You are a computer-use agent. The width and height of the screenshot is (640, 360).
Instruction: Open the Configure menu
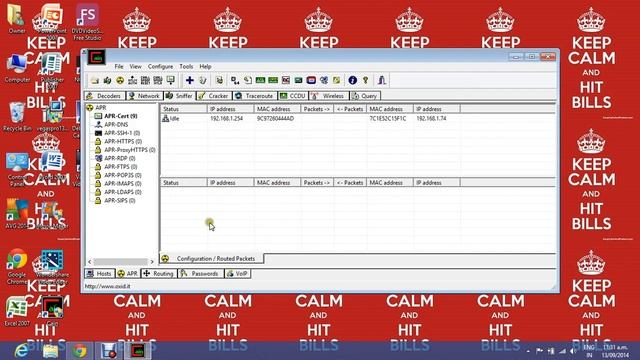pyautogui.click(x=160, y=67)
